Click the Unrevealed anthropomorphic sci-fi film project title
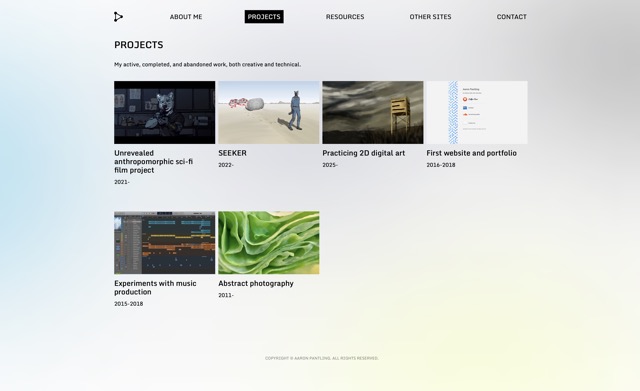The image size is (640, 391). pos(153,162)
